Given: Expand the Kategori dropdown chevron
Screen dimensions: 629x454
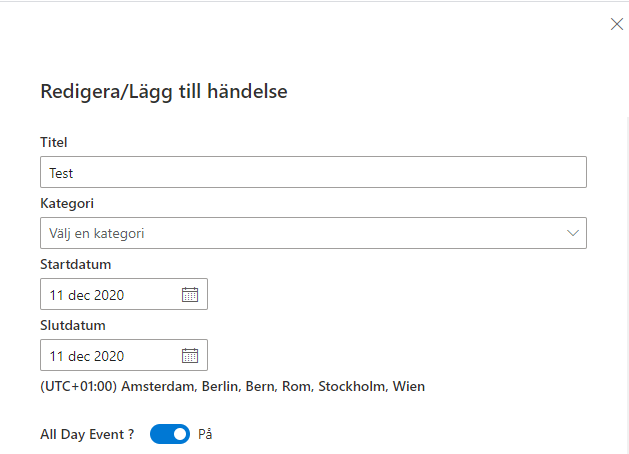Looking at the screenshot, I should point(572,233).
